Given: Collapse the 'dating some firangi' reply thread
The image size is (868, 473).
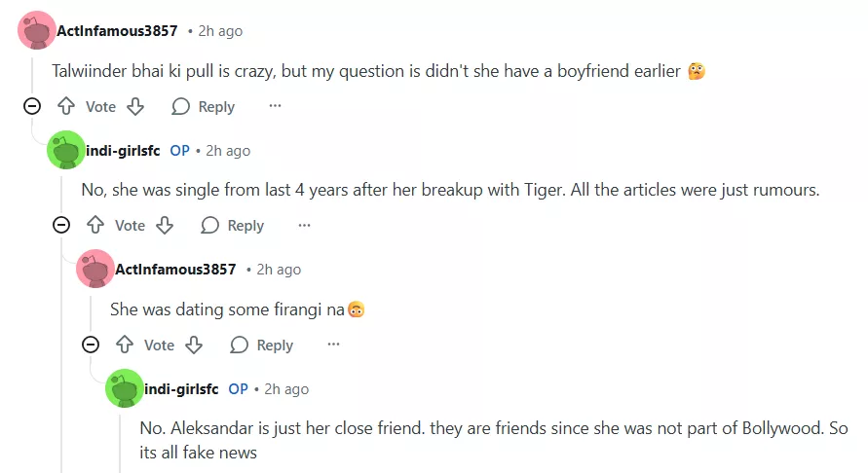Looking at the screenshot, I should pyautogui.click(x=91, y=345).
